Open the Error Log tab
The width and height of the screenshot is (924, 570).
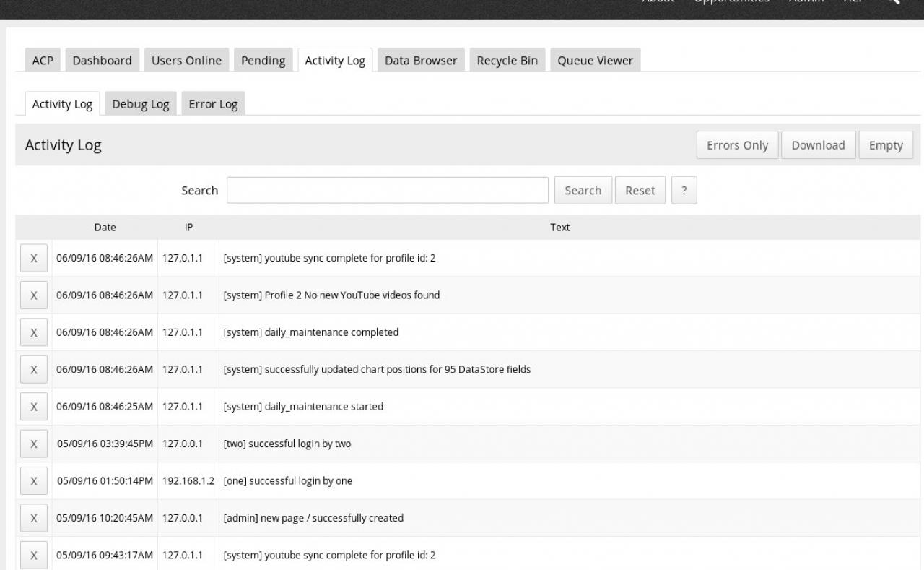coord(213,104)
